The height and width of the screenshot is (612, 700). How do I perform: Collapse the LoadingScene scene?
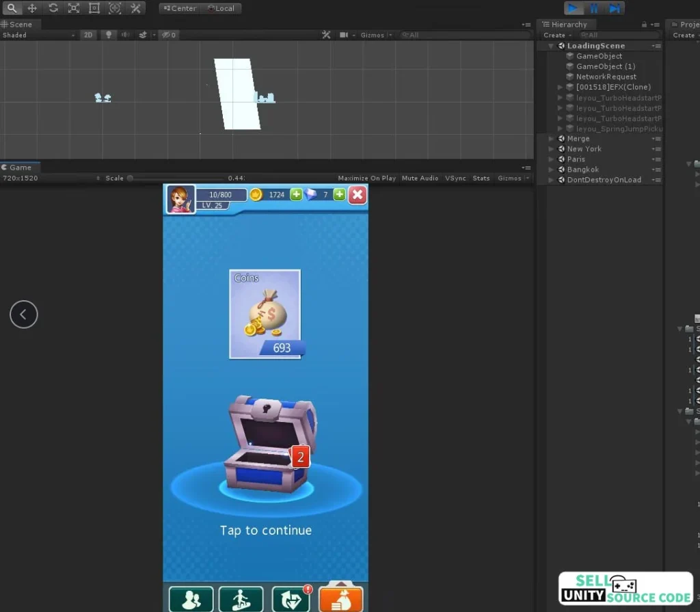551,46
